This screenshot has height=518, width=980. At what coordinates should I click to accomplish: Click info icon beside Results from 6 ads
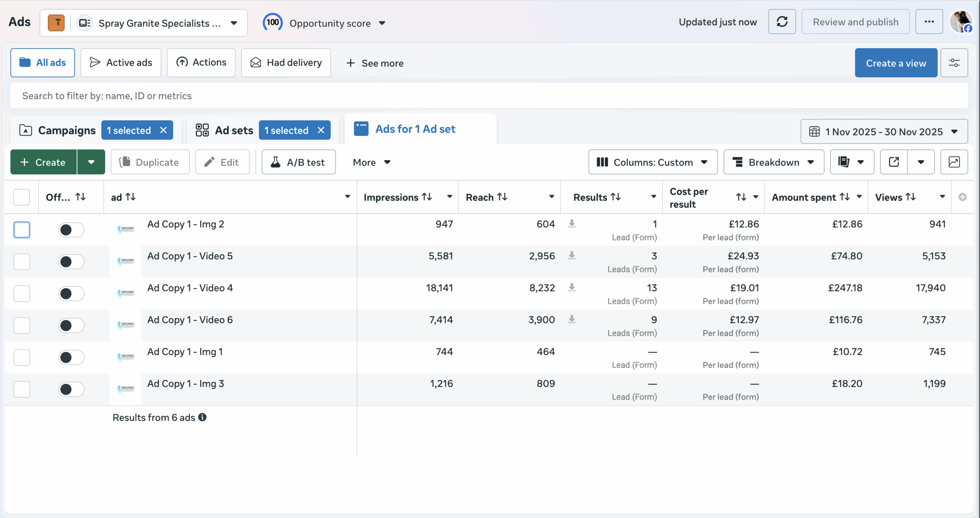(203, 417)
